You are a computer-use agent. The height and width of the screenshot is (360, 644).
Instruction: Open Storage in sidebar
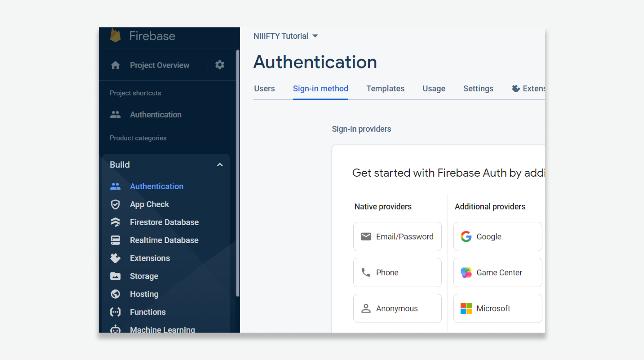(144, 276)
